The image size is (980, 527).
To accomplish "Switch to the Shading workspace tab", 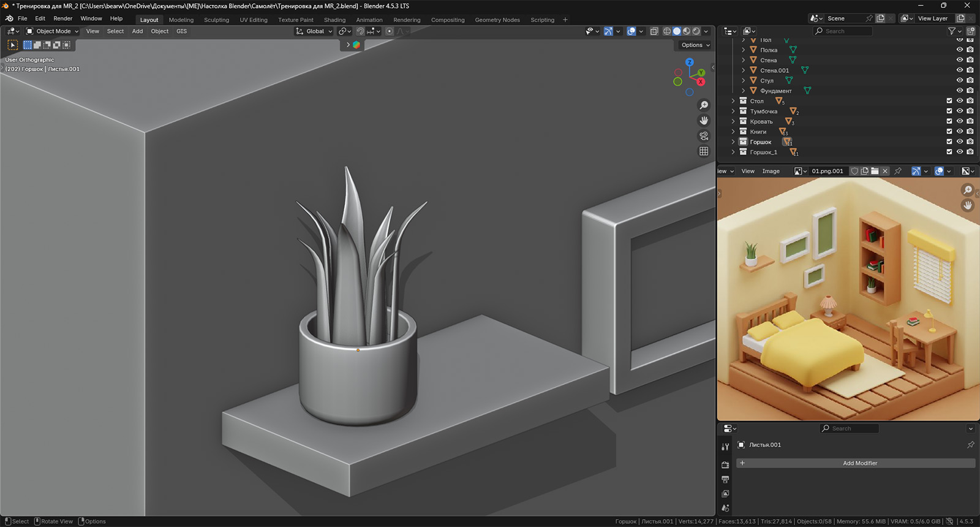I will pyautogui.click(x=334, y=20).
